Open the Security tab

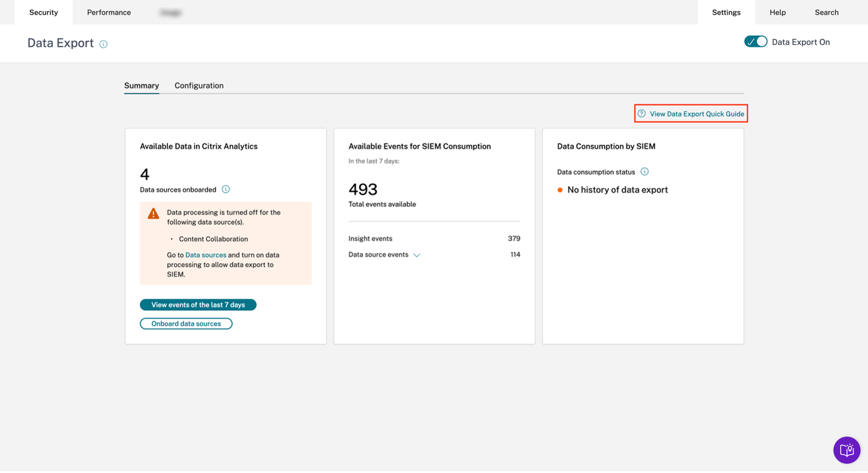(44, 12)
